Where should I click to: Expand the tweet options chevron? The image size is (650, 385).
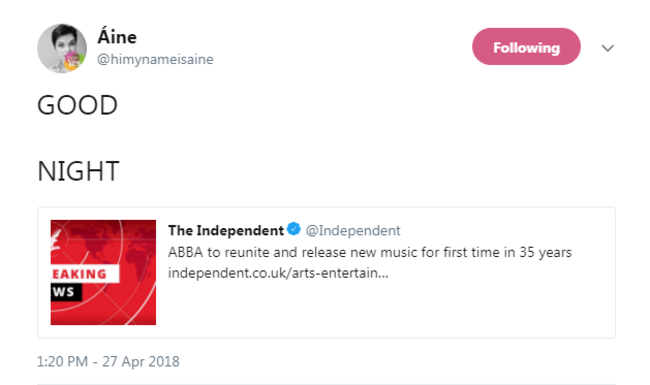pos(607,48)
